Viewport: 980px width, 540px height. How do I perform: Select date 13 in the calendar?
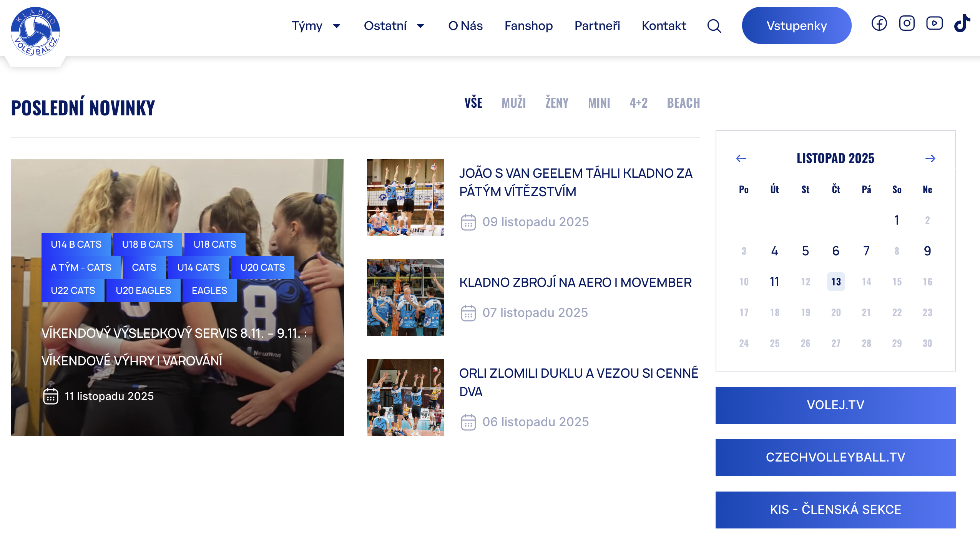coord(835,282)
